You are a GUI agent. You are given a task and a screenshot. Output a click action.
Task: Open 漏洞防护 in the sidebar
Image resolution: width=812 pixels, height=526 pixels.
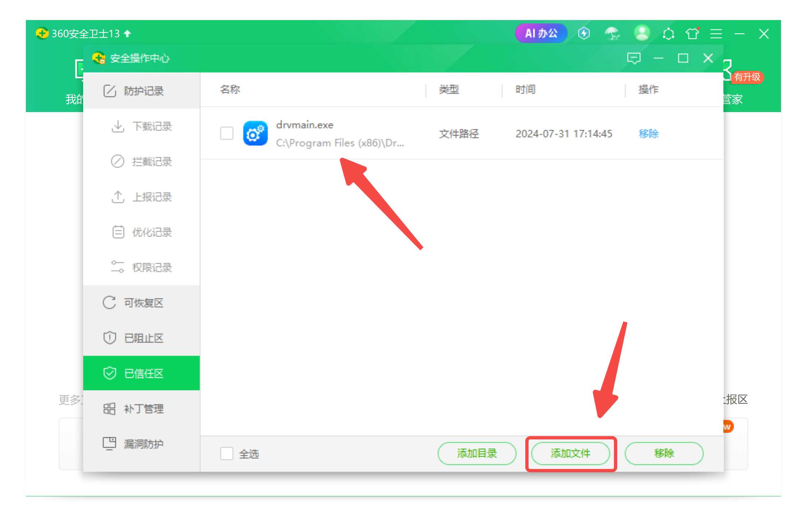(142, 444)
